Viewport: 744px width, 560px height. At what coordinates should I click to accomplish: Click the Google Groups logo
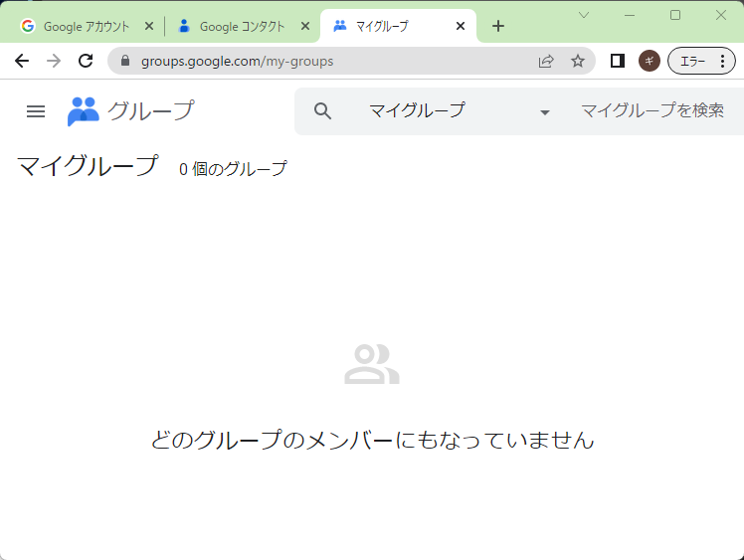pyautogui.click(x=83, y=111)
